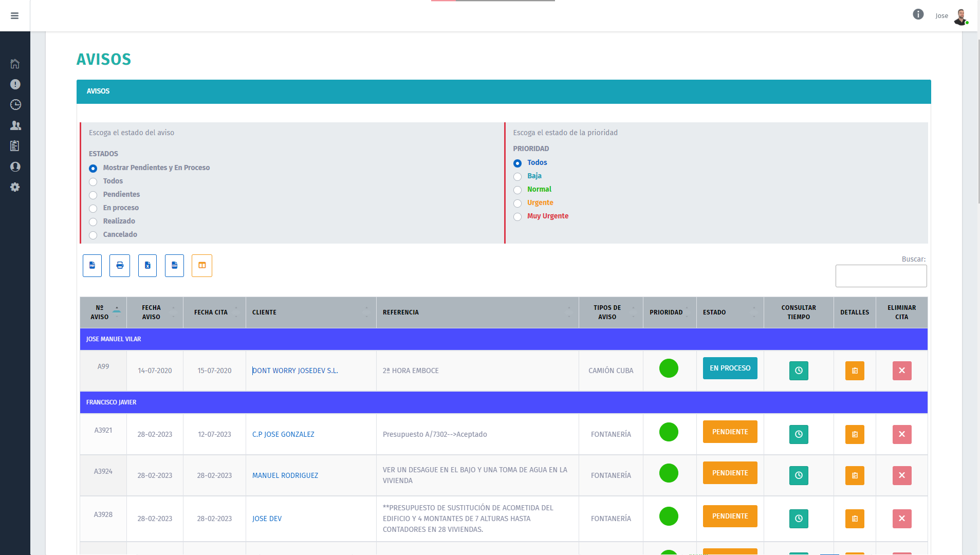The width and height of the screenshot is (980, 555).
Task: Click the Buscar search field
Action: pyautogui.click(x=881, y=276)
